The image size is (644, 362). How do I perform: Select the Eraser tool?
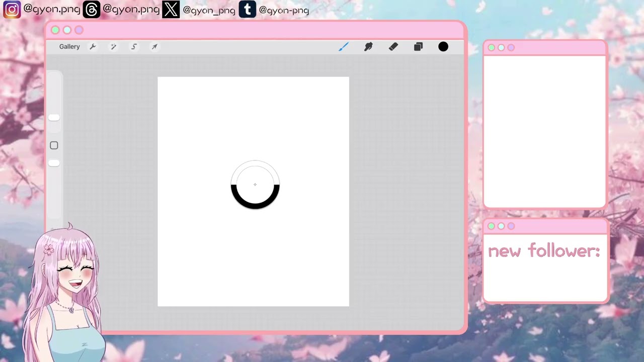(393, 47)
